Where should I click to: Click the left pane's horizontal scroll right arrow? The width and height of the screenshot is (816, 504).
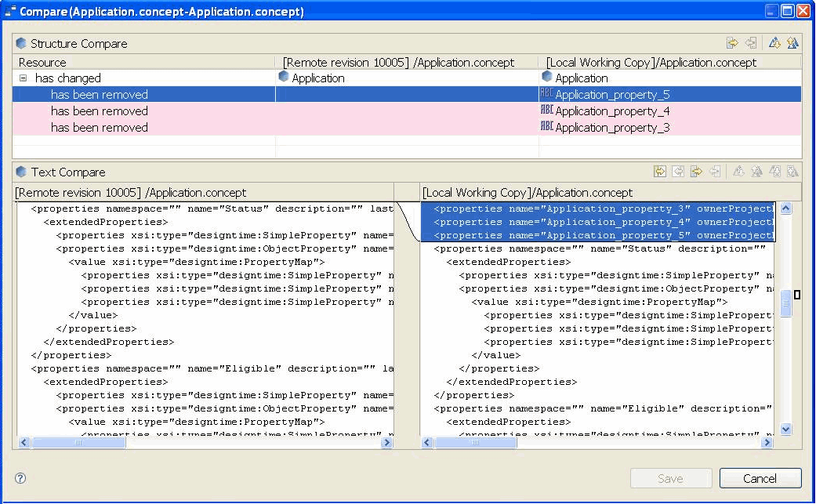point(386,443)
